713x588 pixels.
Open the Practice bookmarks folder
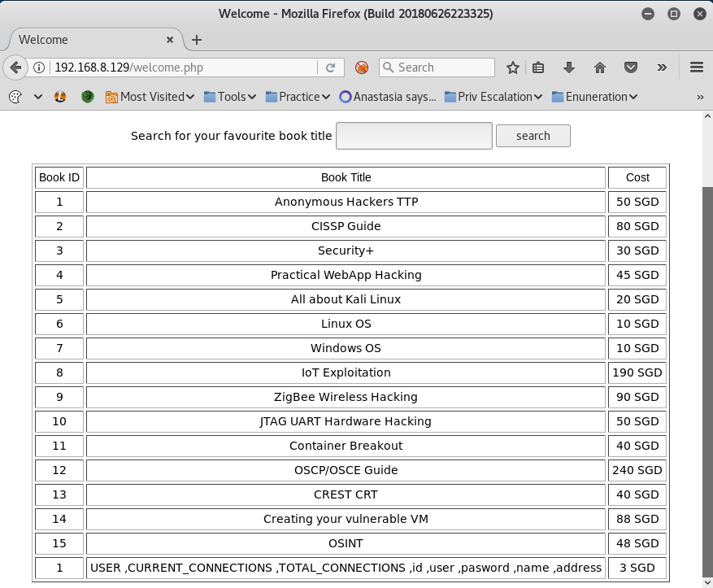point(298,97)
